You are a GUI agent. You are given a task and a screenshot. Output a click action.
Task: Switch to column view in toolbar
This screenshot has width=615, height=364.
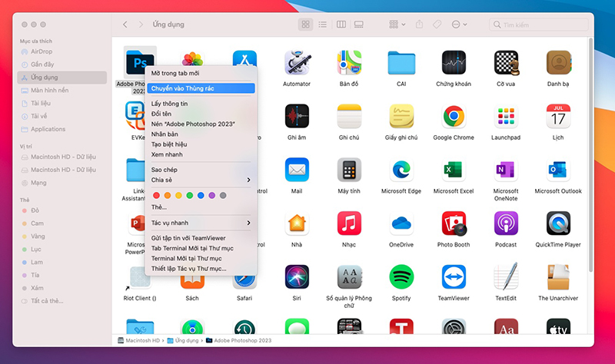[x=341, y=25]
